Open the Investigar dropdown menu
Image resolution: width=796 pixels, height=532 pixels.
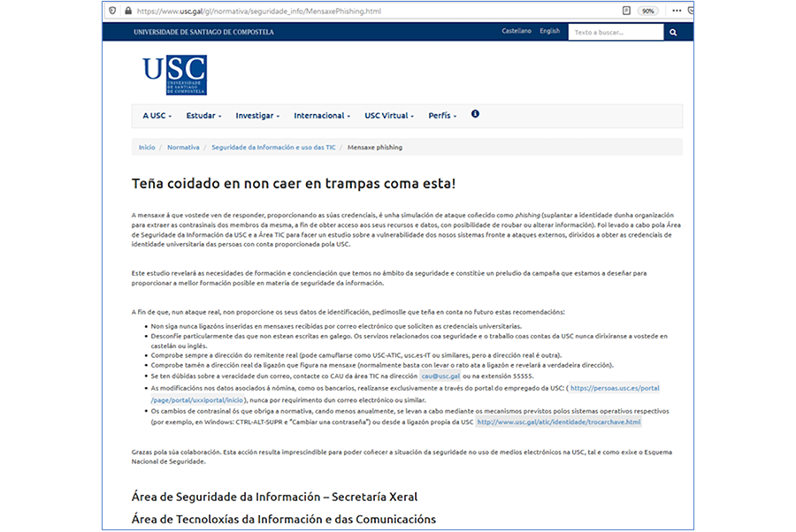(x=256, y=115)
